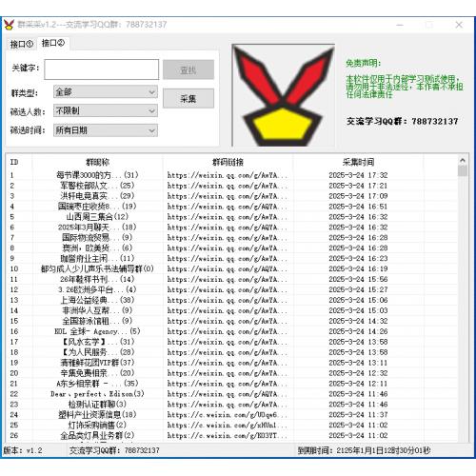Minimize the 群采采 window
Image resolution: width=476 pixels, height=476 pixels.
[x=400, y=25]
